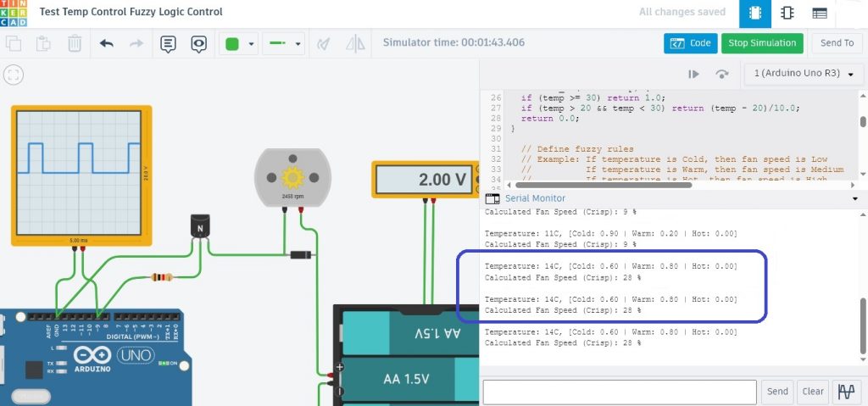Click the Rotate icon
Image resolution: width=868 pixels, height=406 pixels.
(x=323, y=44)
